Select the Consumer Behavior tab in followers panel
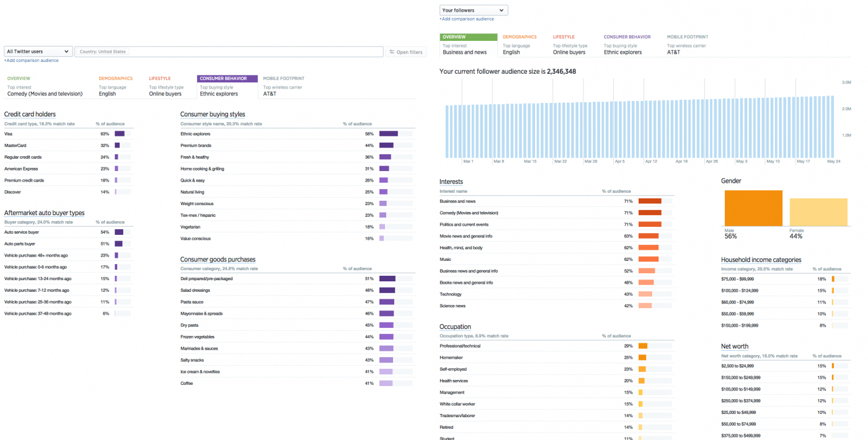This screenshot has width=868, height=440. point(627,37)
